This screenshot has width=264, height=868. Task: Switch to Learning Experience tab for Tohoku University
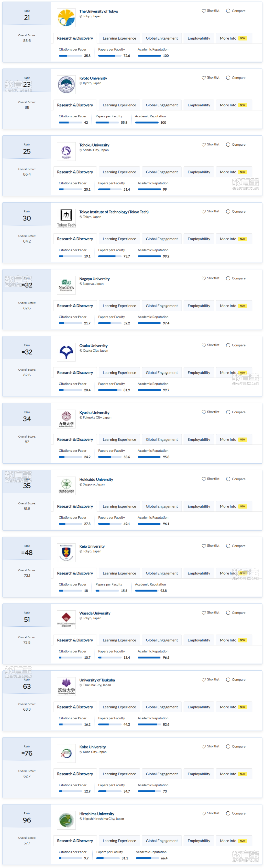[x=120, y=172]
